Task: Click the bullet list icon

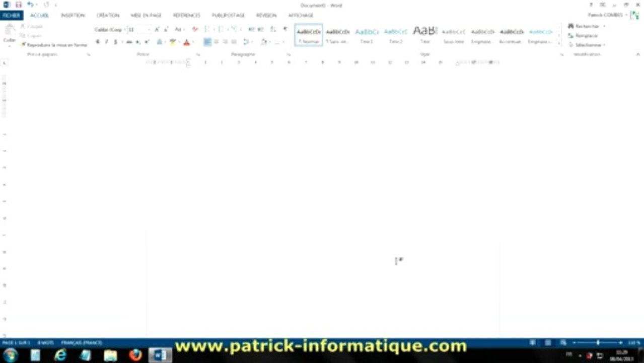Action: tap(207, 30)
